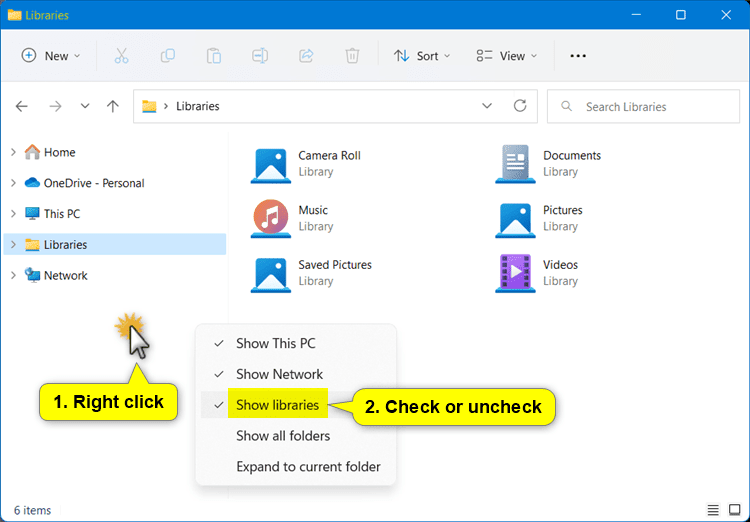
Task: Select the Pictures library icon
Action: click(x=515, y=220)
